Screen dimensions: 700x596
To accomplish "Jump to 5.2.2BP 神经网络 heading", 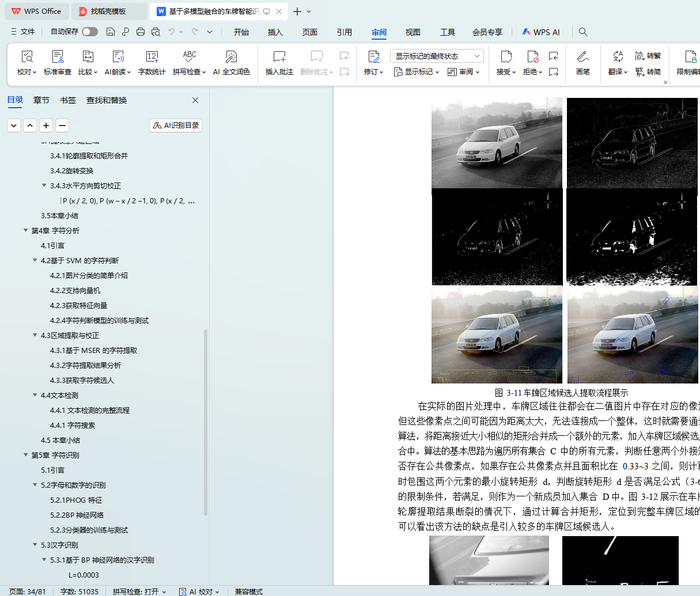I will click(77, 515).
